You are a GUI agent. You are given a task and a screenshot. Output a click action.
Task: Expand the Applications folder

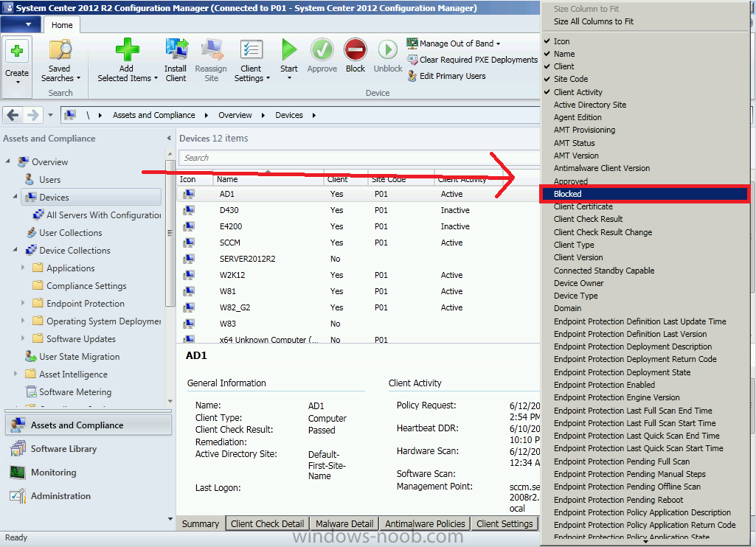coord(23,268)
